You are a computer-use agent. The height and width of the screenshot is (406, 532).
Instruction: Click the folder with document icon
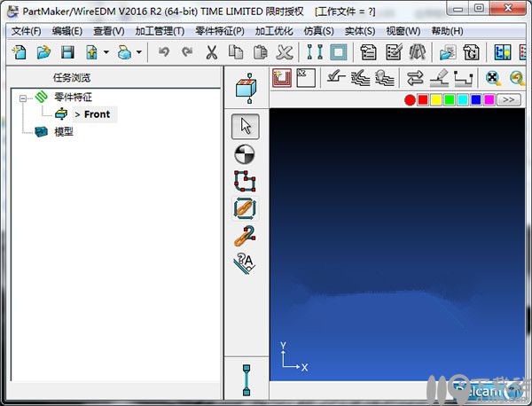448,52
